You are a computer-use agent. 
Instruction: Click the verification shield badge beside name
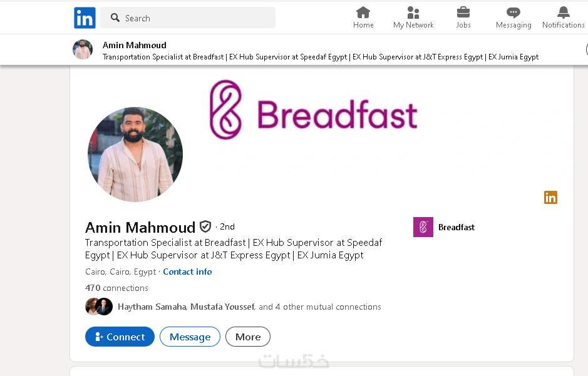pyautogui.click(x=205, y=226)
